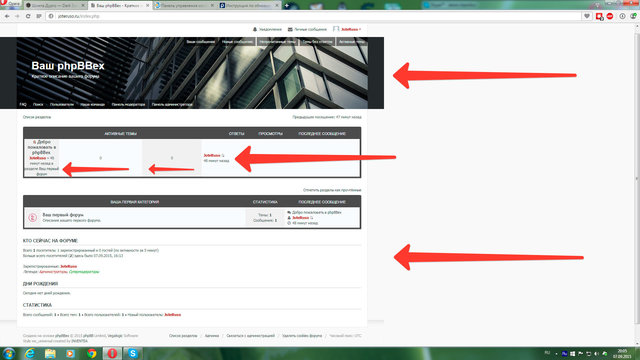Image resolution: width=640 pixels, height=360 pixels.
Task: Open Internet Explorer from the taskbar
Action: click(30, 353)
